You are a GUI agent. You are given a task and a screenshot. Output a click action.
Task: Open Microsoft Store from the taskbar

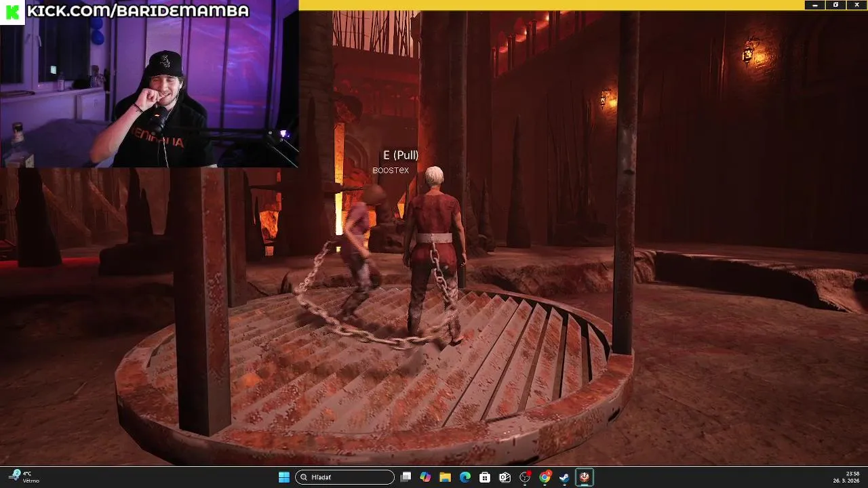(485, 477)
